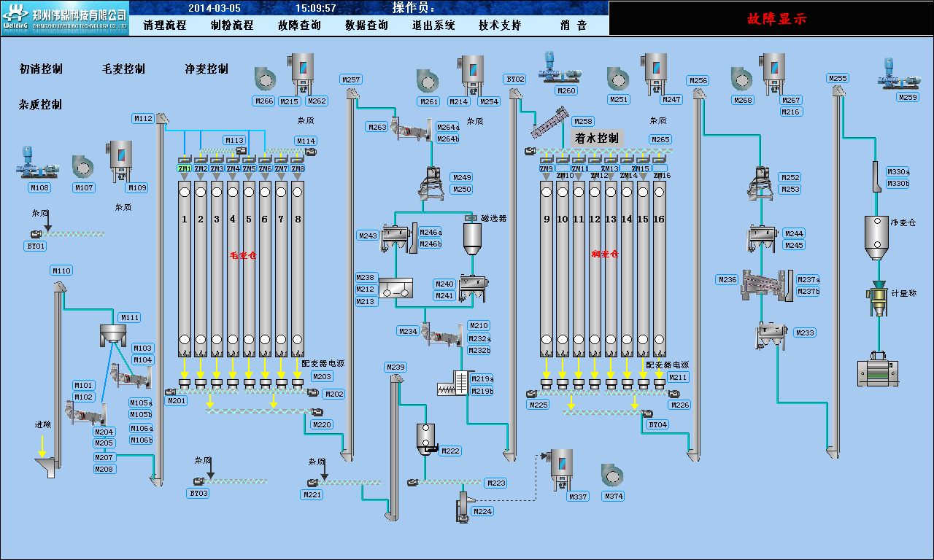
Task: Click the 着水控制 button
Action: [597, 138]
